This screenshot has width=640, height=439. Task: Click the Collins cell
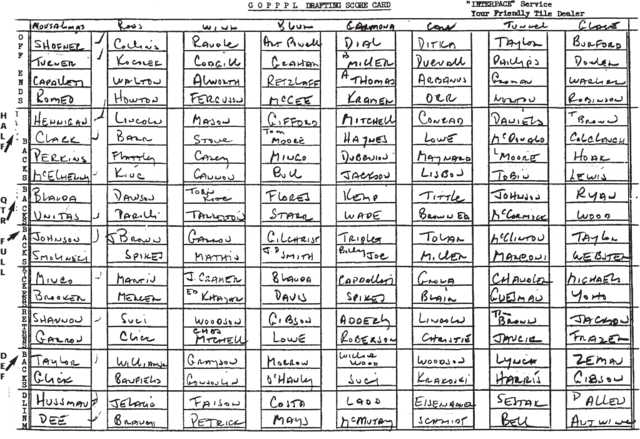pyautogui.click(x=138, y=41)
